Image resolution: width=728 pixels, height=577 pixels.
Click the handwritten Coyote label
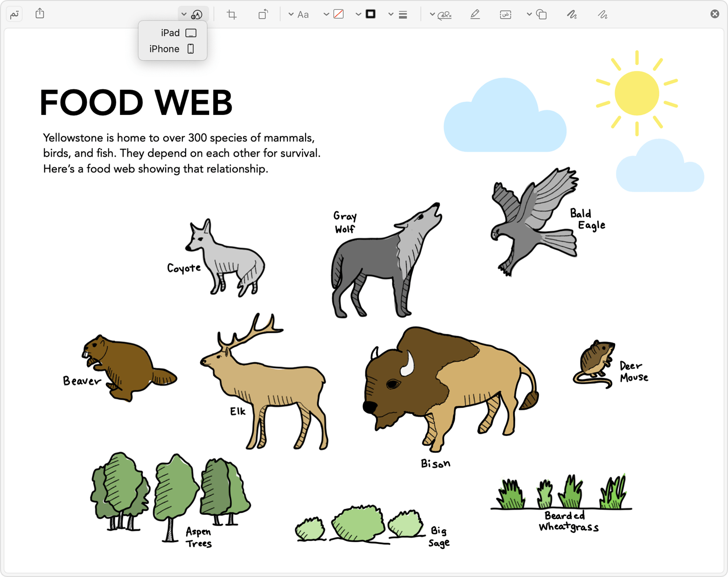(x=184, y=268)
